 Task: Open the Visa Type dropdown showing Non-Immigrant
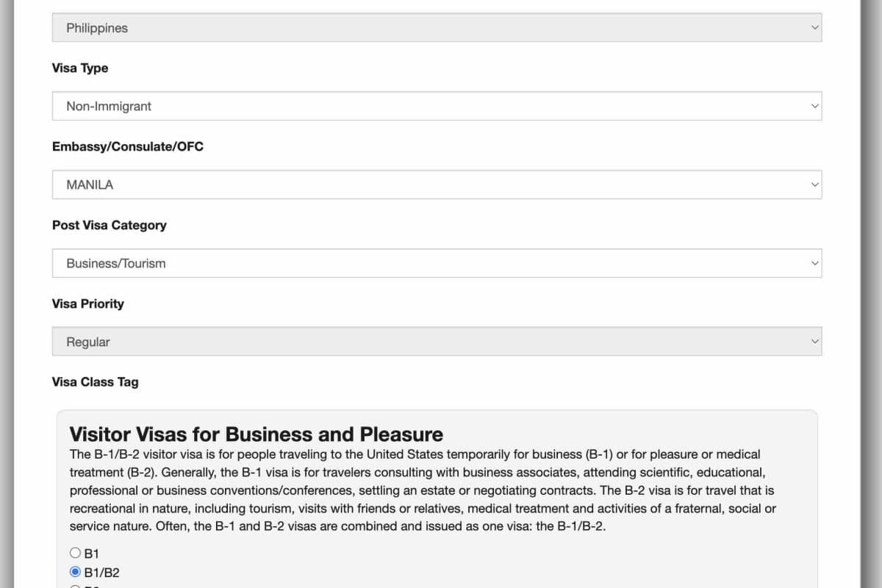(437, 106)
